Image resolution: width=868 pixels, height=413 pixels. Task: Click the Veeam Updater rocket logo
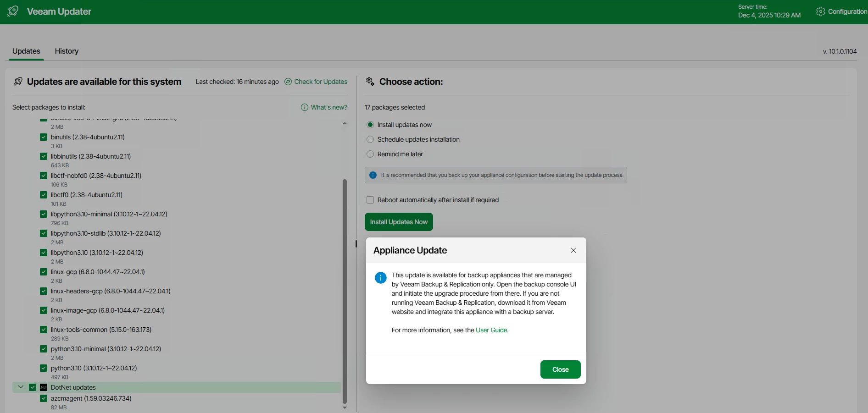point(13,11)
